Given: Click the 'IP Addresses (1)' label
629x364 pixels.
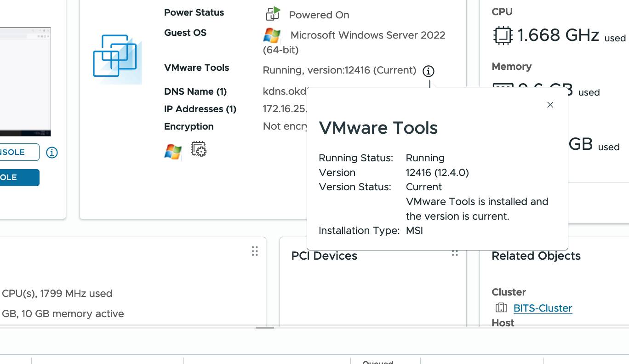Looking at the screenshot, I should point(200,109).
